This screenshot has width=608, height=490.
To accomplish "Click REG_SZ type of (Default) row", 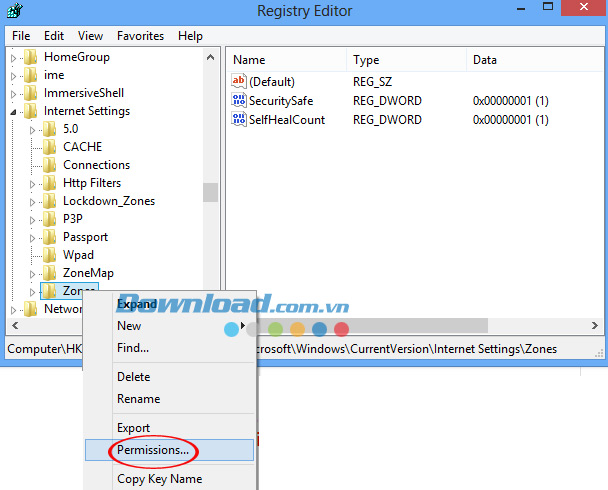I will point(372,82).
